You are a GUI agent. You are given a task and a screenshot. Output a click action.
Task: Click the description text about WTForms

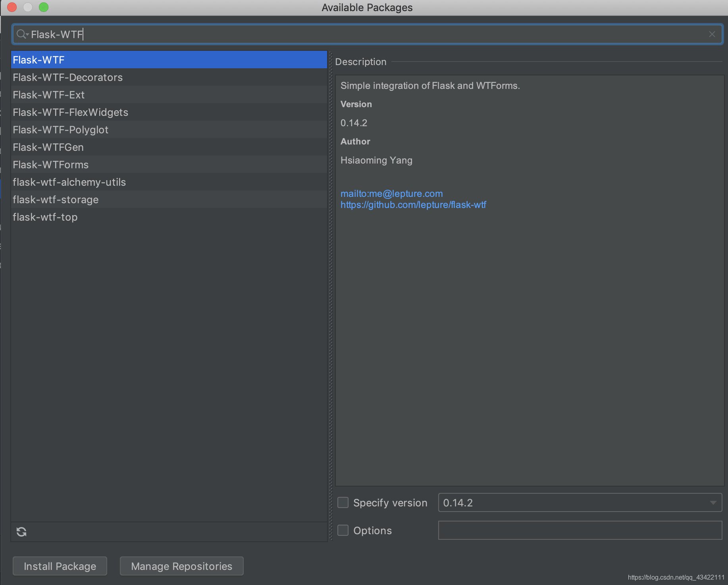click(x=430, y=86)
